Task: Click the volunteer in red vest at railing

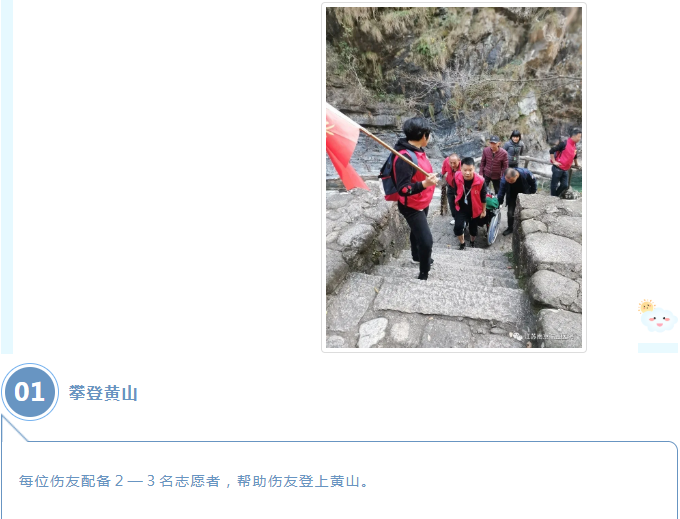Action: [x=565, y=161]
